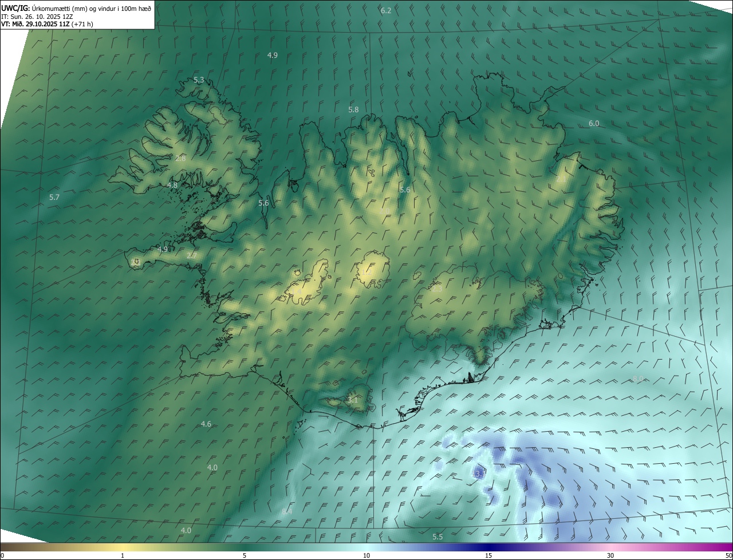The width and height of the screenshot is (733, 560).
Task: Click the color scale gradient bar
Action: (366, 547)
